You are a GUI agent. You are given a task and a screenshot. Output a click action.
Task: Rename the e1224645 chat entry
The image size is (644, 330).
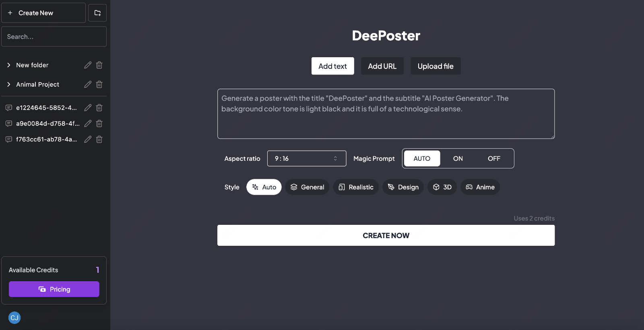coord(88,108)
